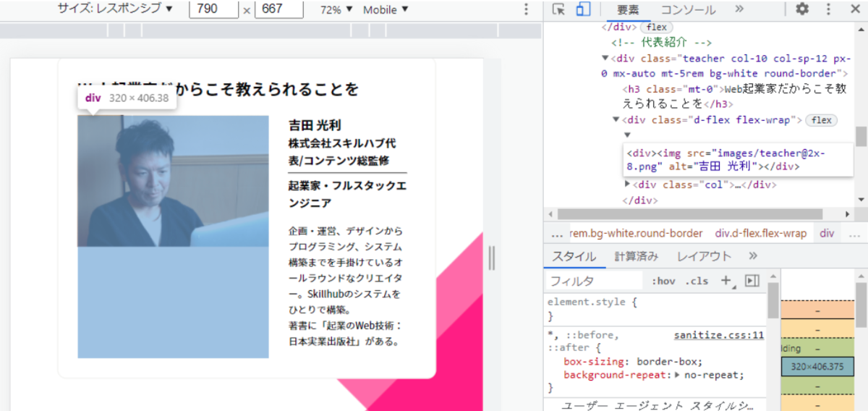Click the new style rule plus icon
This screenshot has height=411, width=868.
coord(726,281)
